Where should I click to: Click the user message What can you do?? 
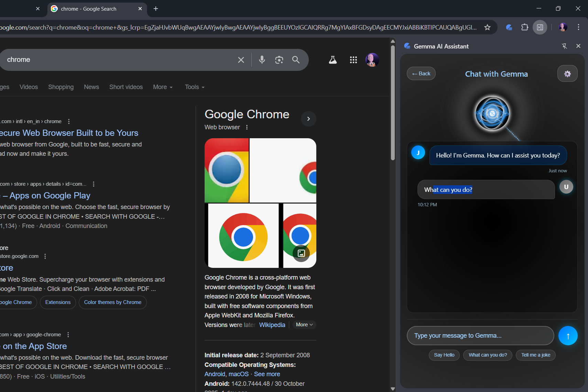486,190
